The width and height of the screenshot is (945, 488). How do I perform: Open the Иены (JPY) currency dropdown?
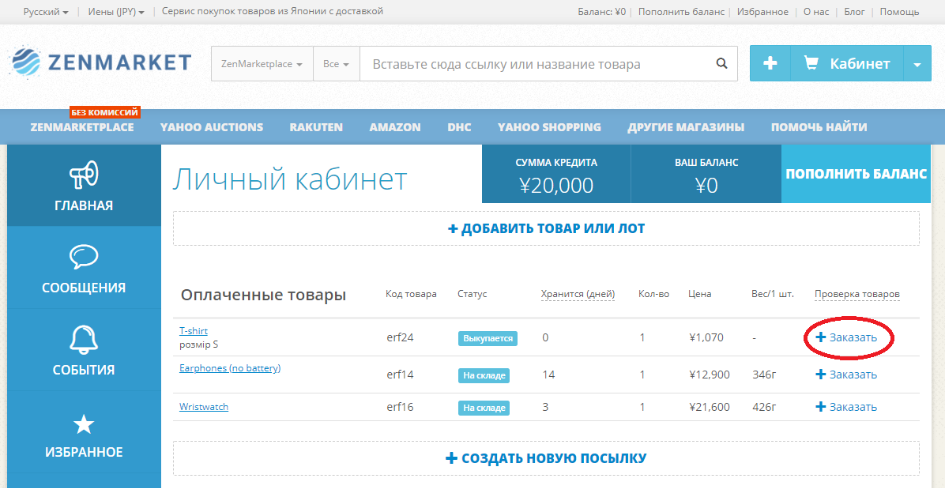[x=116, y=11]
